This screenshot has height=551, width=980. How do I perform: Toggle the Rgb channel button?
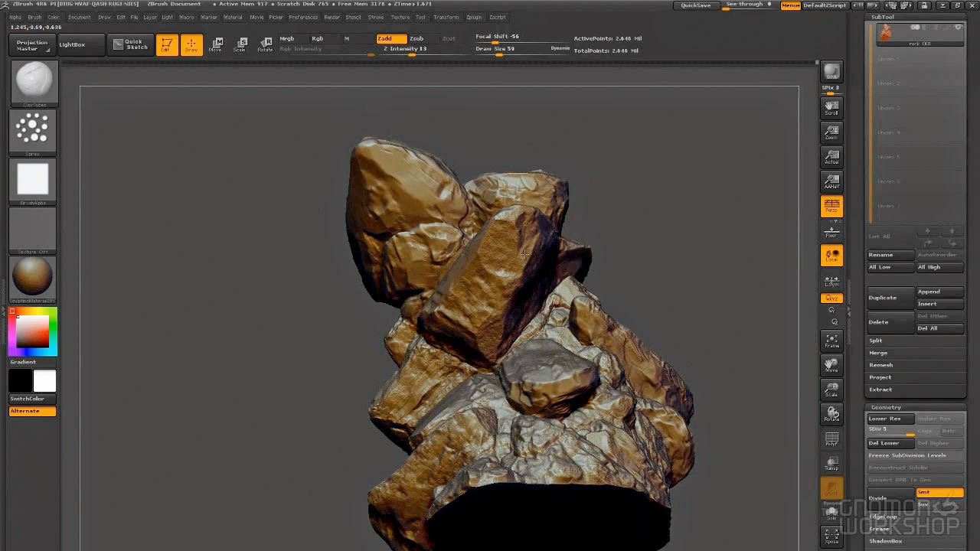point(322,38)
